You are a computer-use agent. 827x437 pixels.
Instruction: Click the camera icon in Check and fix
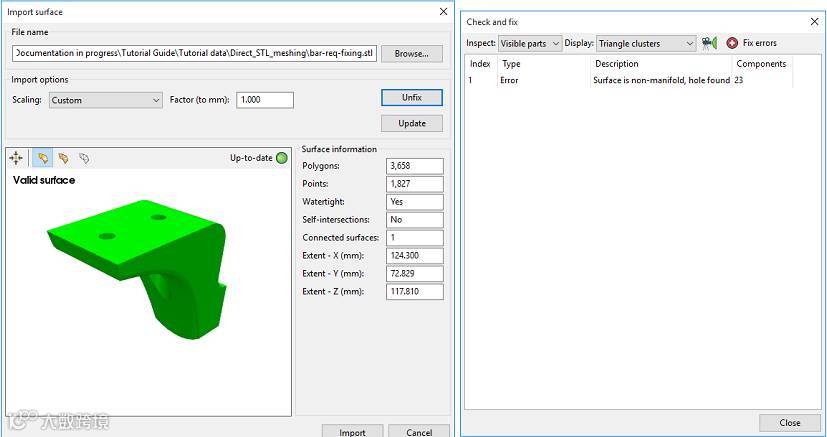(709, 43)
